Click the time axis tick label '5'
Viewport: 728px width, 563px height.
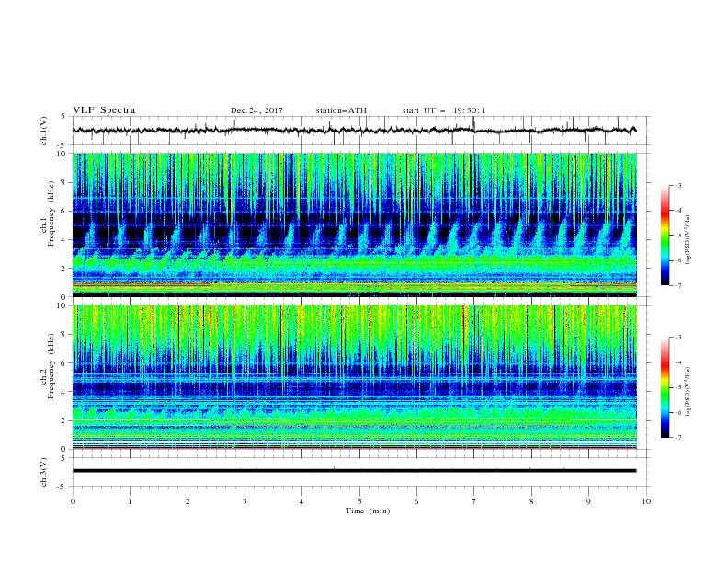click(359, 501)
